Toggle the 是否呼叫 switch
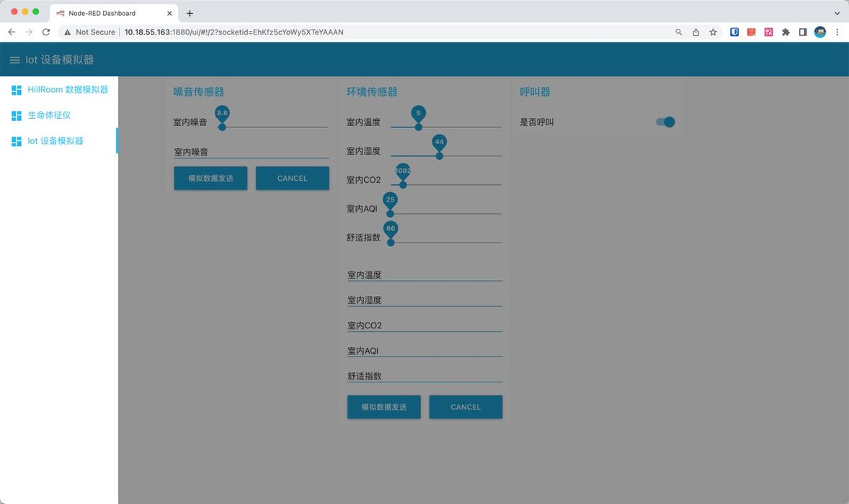The width and height of the screenshot is (849, 504). 665,122
